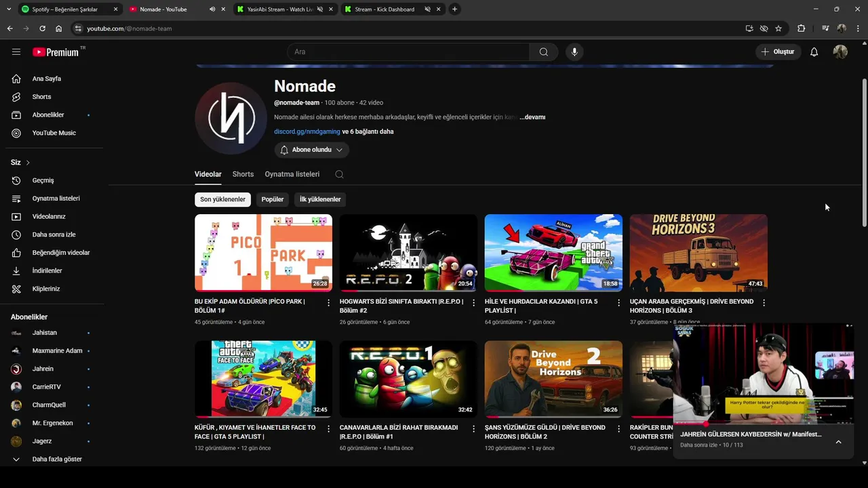Select İlk yüklenenler filter chip
Viewport: 868px width, 488px height.
(320, 199)
